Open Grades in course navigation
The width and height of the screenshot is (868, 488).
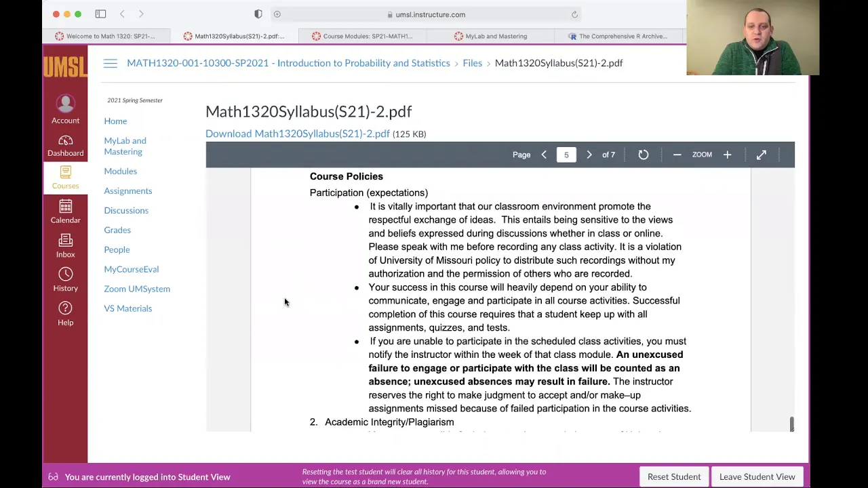click(x=117, y=230)
